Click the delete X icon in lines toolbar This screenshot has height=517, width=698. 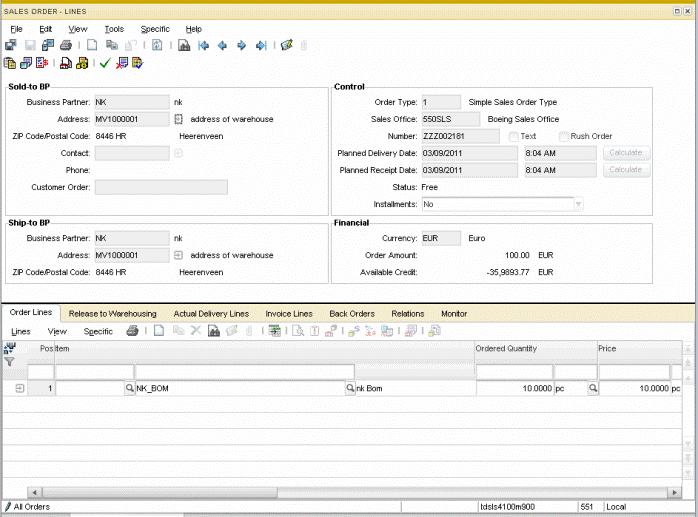pos(196,331)
